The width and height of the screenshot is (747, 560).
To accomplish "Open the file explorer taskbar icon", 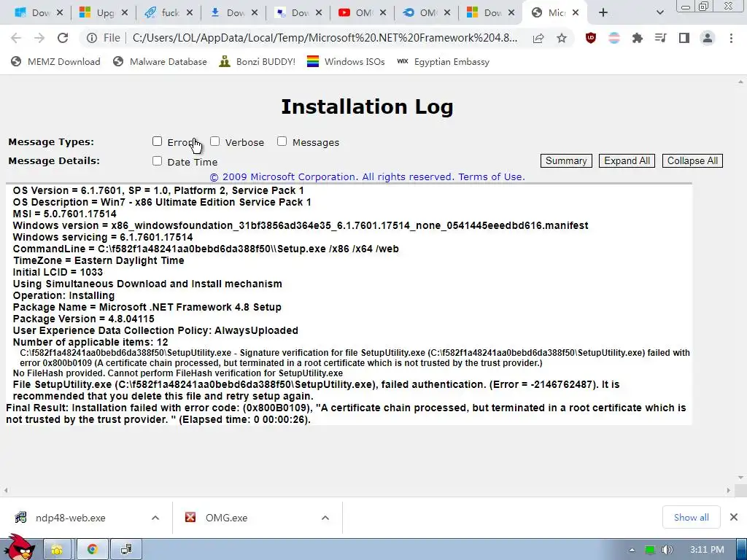I will coord(57,550).
